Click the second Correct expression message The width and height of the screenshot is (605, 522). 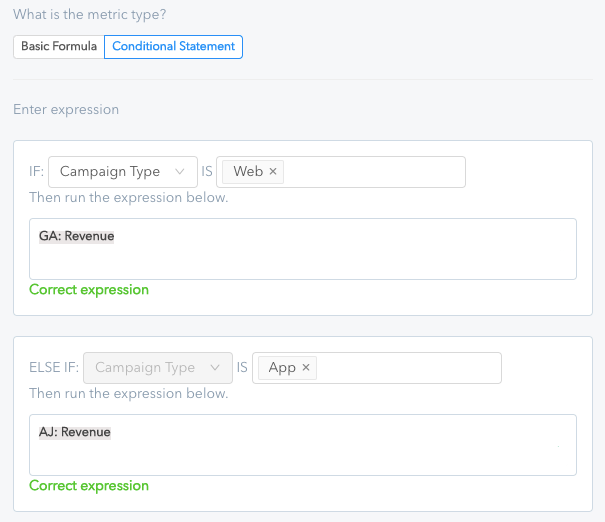[89, 486]
